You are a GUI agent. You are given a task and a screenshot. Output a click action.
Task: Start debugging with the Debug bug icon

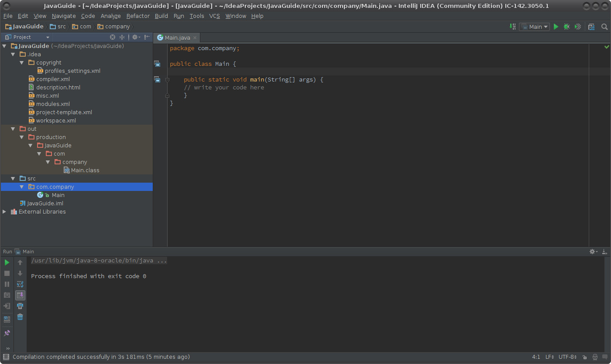click(x=566, y=27)
